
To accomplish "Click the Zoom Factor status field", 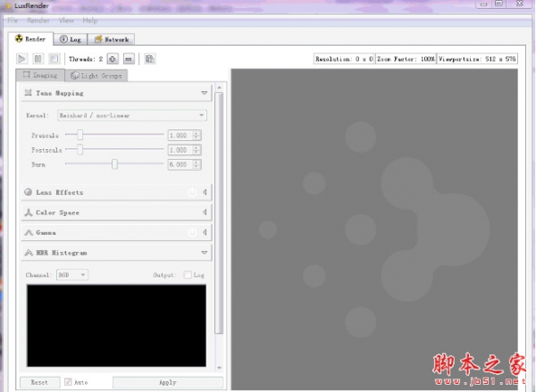I will pyautogui.click(x=406, y=59).
